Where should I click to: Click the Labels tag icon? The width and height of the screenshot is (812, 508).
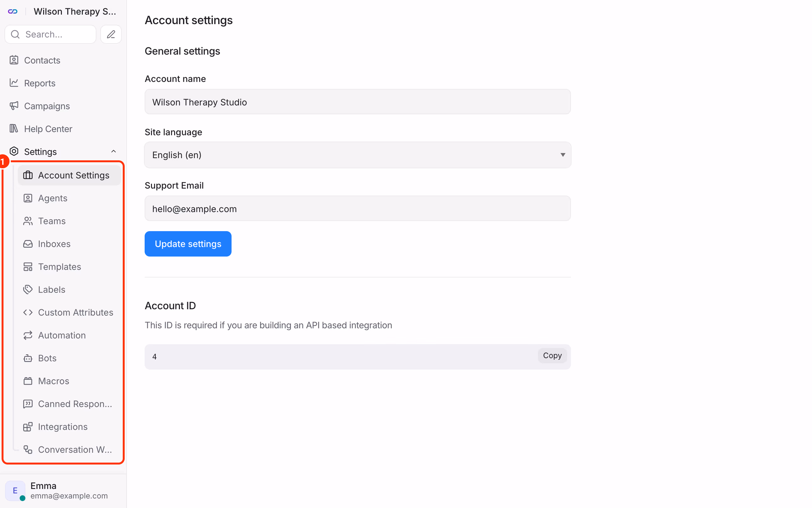click(28, 290)
